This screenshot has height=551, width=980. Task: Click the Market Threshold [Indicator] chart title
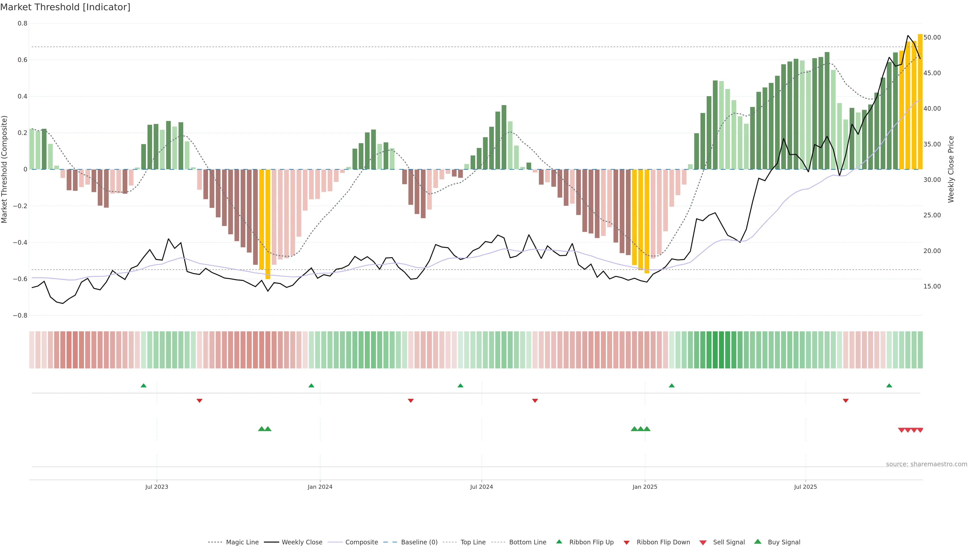(65, 7)
